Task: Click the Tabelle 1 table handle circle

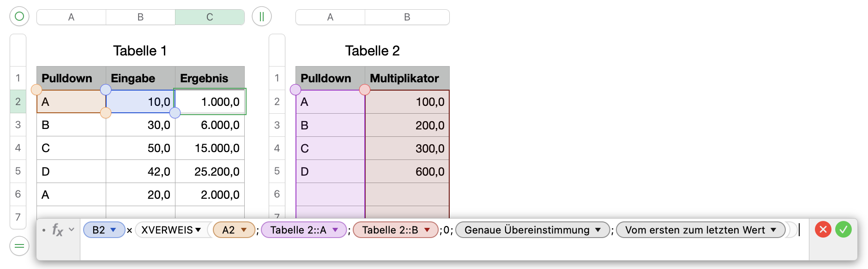Action: click(19, 17)
